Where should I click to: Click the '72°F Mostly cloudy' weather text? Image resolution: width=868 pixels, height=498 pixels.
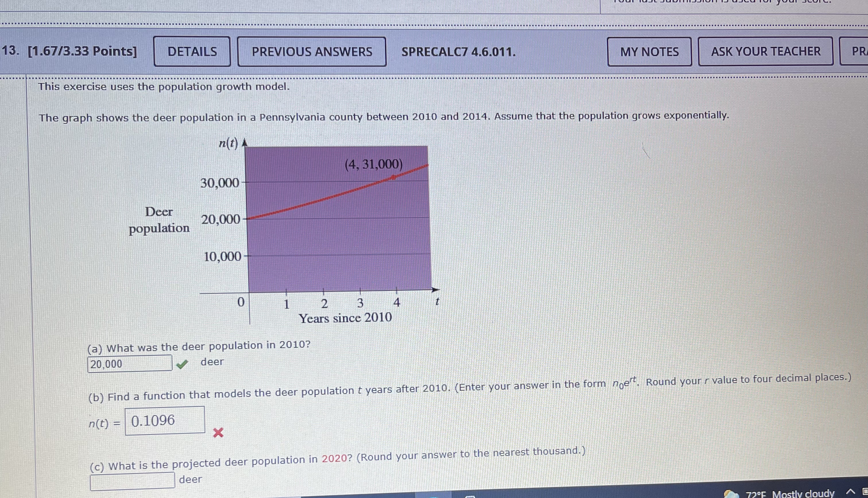coord(790,493)
